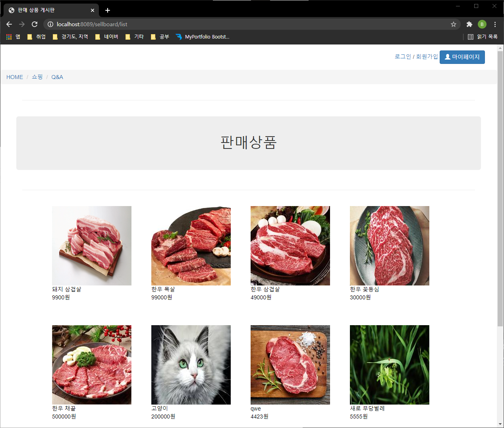Image resolution: width=504 pixels, height=428 pixels.
Task: Click the 돼지 삼겹살 product image
Action: (91, 245)
